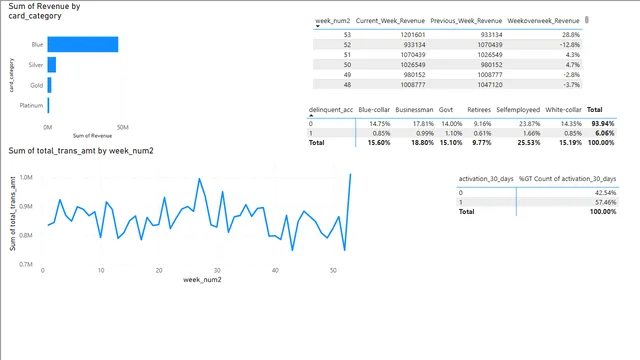Click the 'Sum of total_trans_amt' y-axis title
Screen dimensions: 640x360
click(x=13, y=213)
